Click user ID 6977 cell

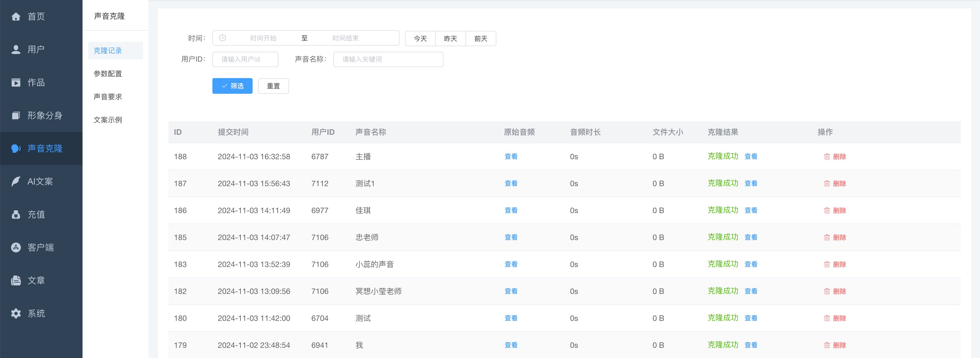[x=320, y=211]
